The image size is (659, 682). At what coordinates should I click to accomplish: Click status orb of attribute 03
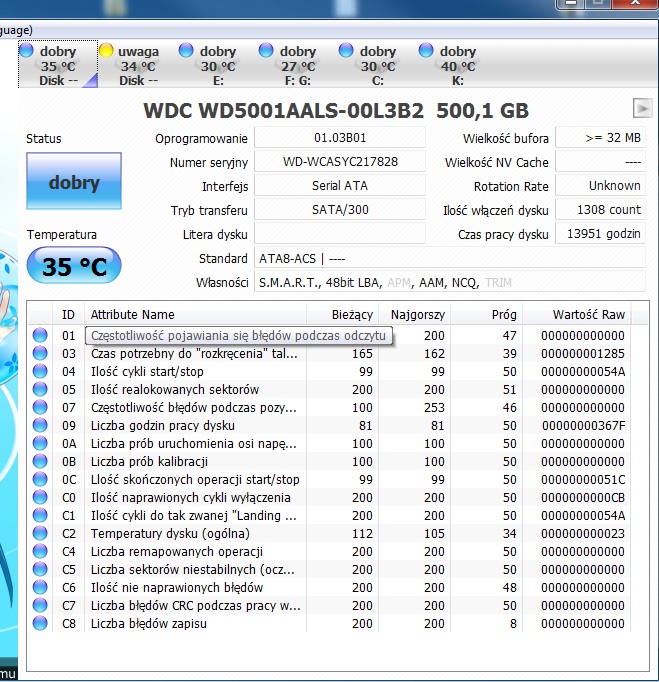pyautogui.click(x=40, y=353)
